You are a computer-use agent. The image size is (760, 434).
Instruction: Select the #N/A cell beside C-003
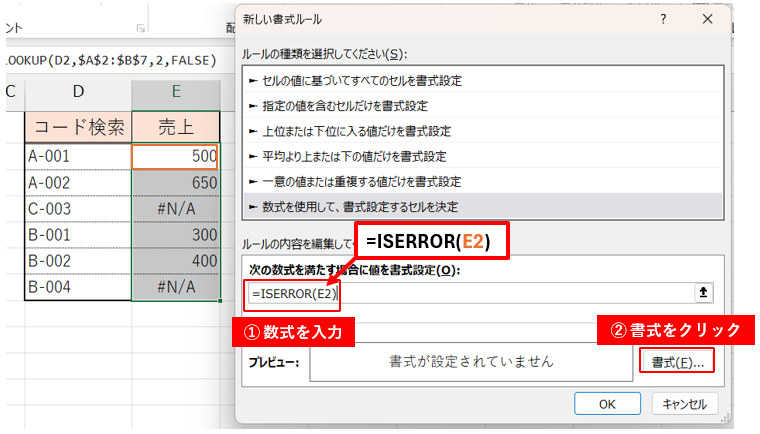click(175, 209)
